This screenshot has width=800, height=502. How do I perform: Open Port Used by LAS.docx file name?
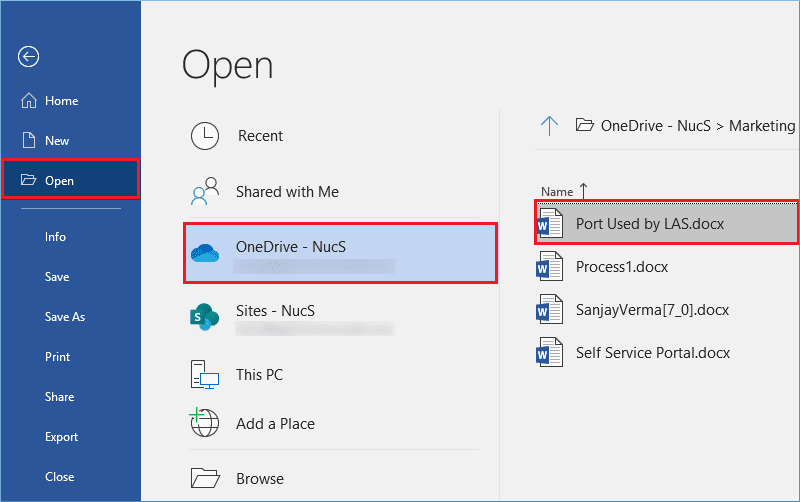click(x=650, y=224)
